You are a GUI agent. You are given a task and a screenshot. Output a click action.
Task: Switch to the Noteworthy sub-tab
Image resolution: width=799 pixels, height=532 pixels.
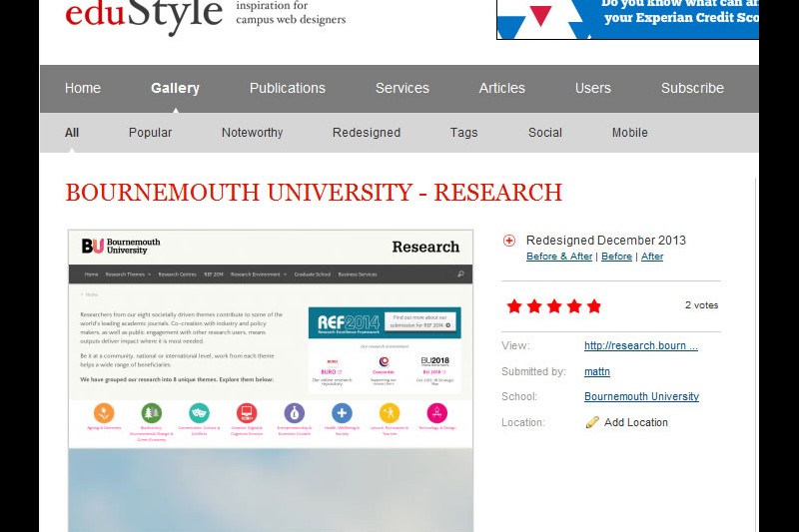tap(253, 133)
